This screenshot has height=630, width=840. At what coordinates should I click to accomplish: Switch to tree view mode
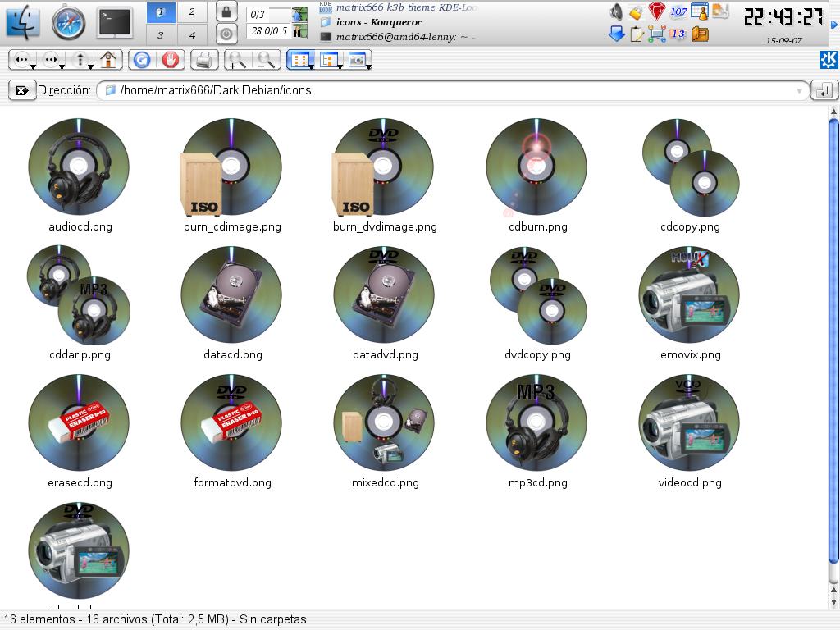(327, 60)
